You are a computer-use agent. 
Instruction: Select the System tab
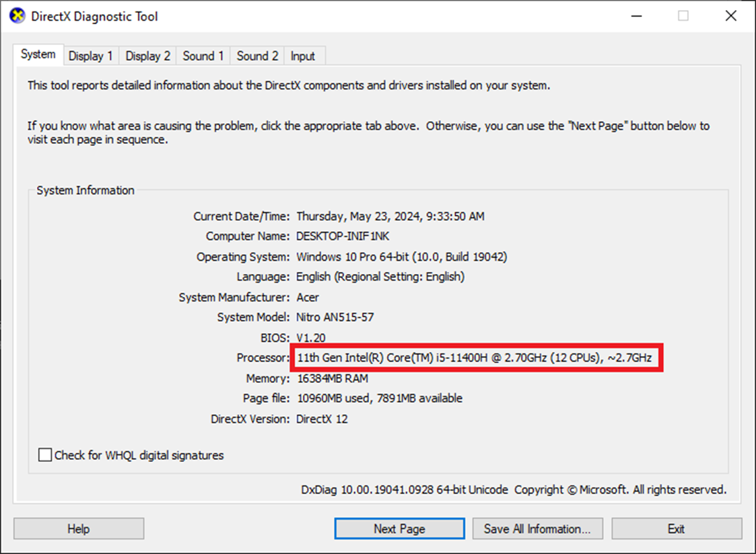click(x=38, y=55)
